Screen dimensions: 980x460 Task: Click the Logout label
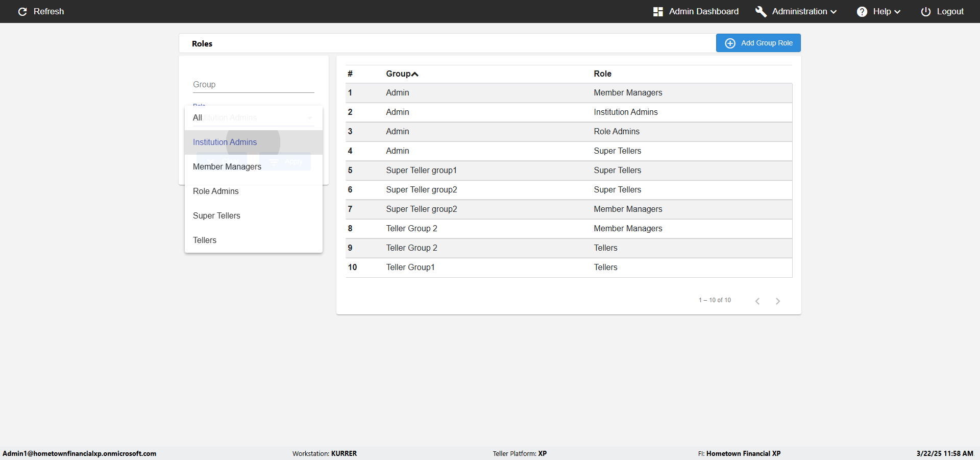(x=950, y=11)
